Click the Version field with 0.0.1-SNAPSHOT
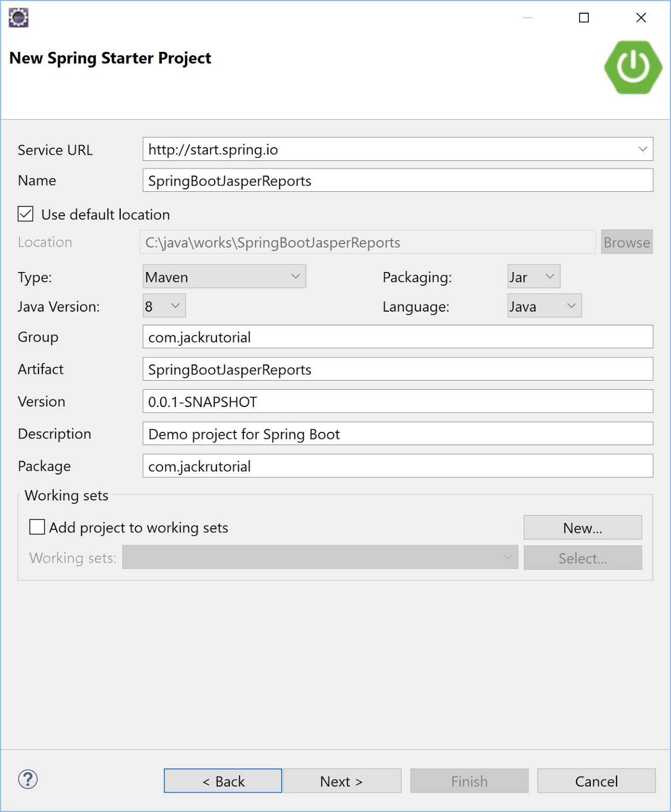 point(398,401)
